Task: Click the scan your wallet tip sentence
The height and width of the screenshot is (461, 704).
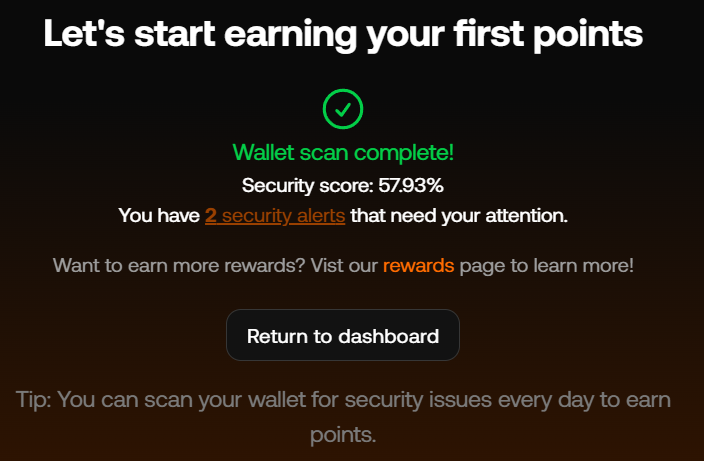Action: point(343,417)
